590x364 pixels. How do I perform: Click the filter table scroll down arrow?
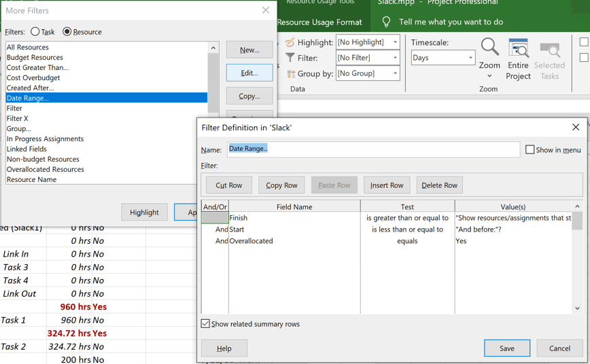pyautogui.click(x=577, y=308)
